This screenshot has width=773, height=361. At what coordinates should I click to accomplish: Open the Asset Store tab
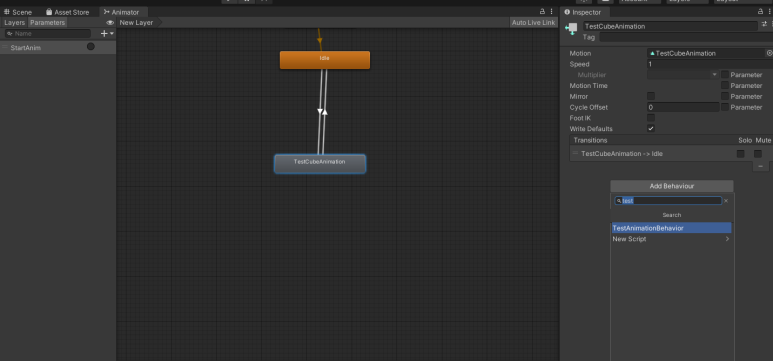tap(68, 12)
